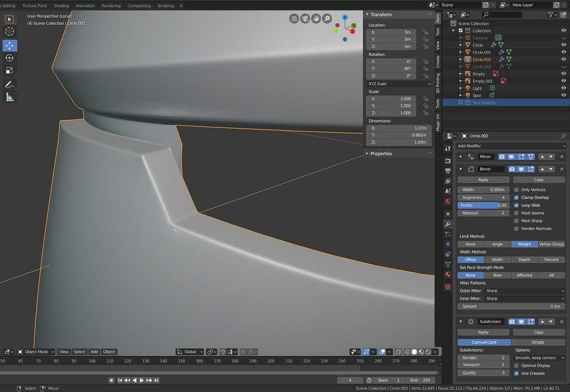Open the viewport Add menu
The image size is (570, 392).
click(x=94, y=352)
